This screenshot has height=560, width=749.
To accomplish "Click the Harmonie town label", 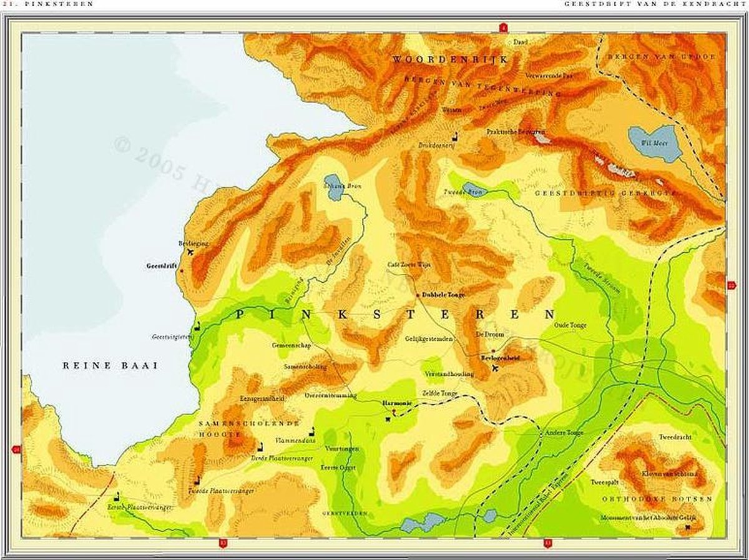I will (396, 404).
